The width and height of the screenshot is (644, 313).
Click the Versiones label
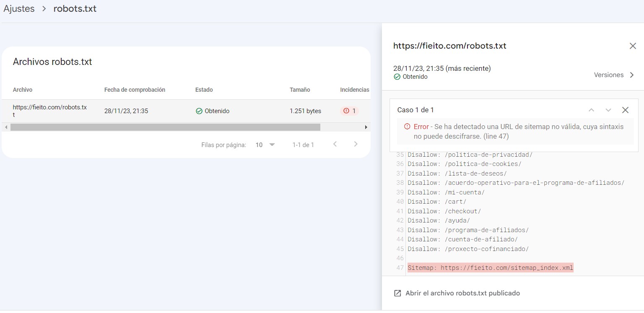point(609,75)
